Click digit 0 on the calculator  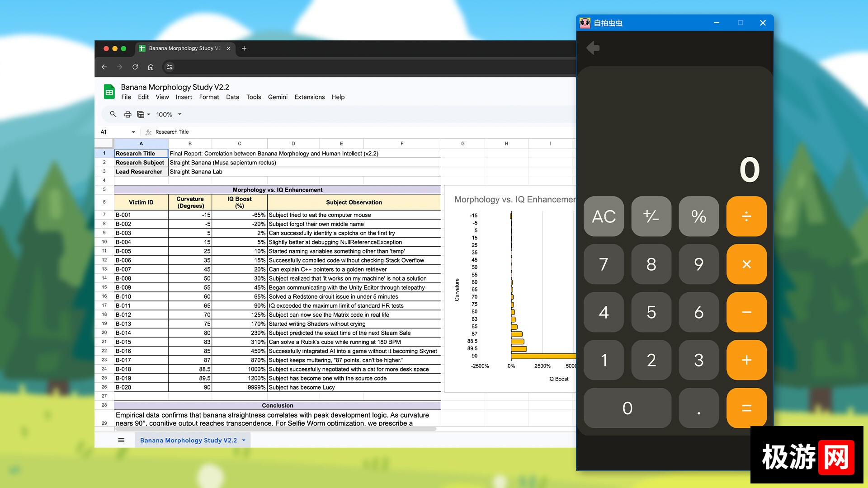pyautogui.click(x=627, y=408)
